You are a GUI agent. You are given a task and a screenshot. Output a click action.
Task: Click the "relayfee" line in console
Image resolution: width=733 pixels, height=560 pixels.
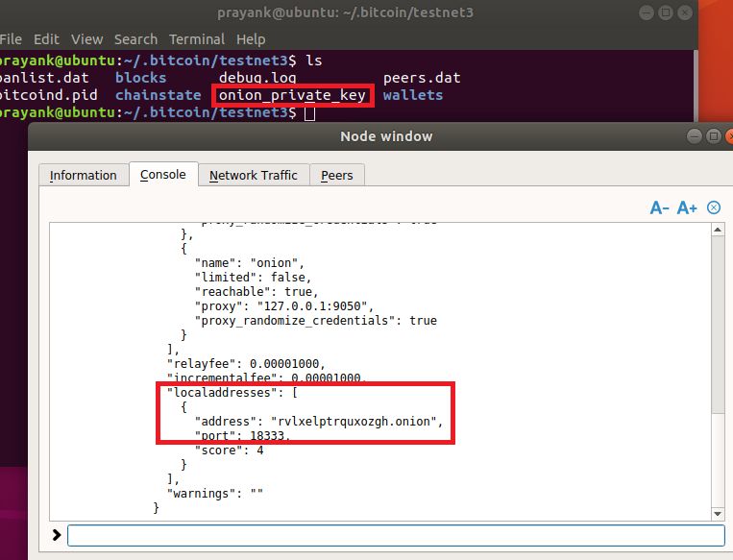pyautogui.click(x=246, y=364)
